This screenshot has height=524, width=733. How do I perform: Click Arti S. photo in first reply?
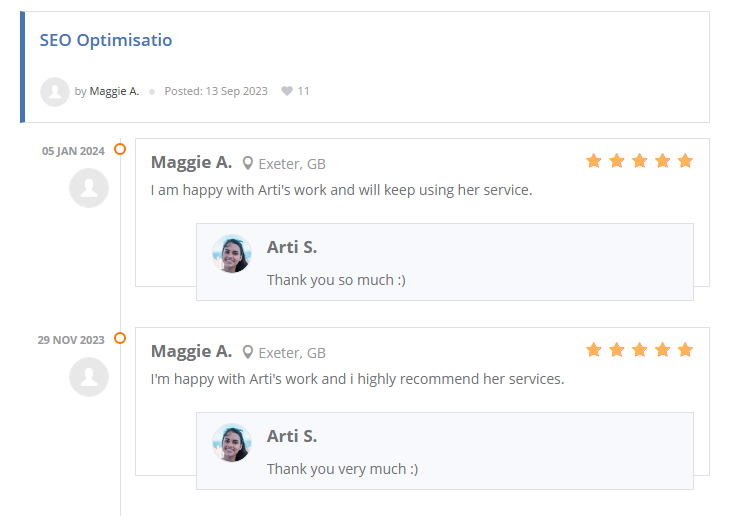tap(232, 254)
